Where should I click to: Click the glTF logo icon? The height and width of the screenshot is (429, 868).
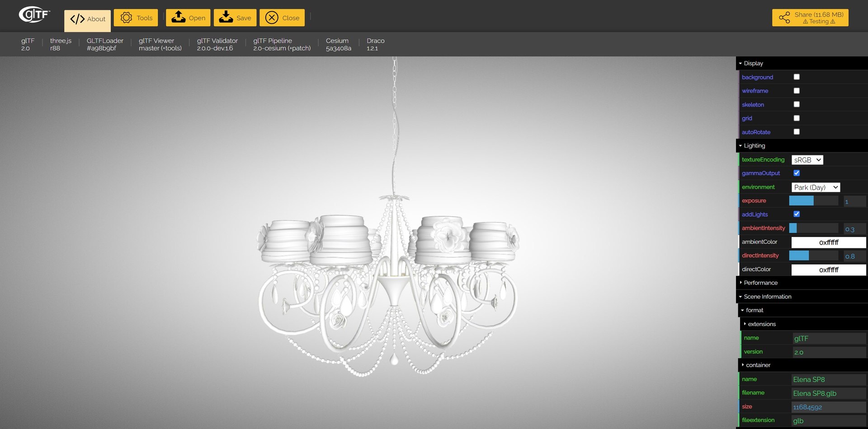[34, 15]
